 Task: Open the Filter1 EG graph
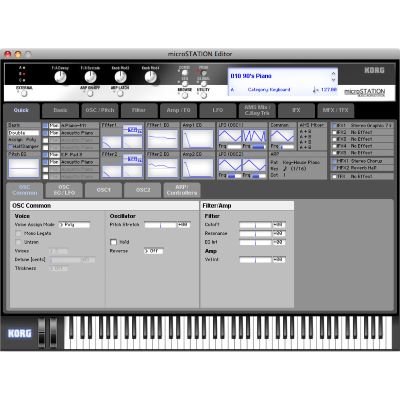click(x=162, y=139)
